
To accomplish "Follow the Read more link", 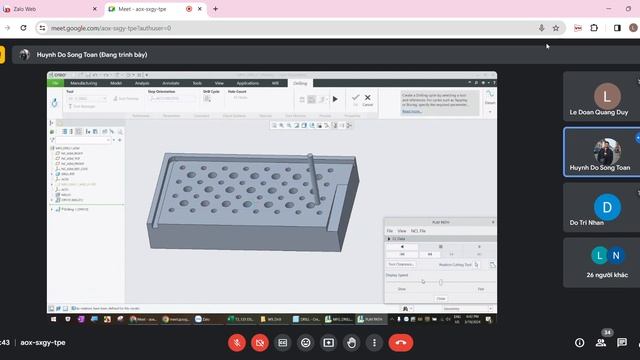I will click(x=411, y=111).
